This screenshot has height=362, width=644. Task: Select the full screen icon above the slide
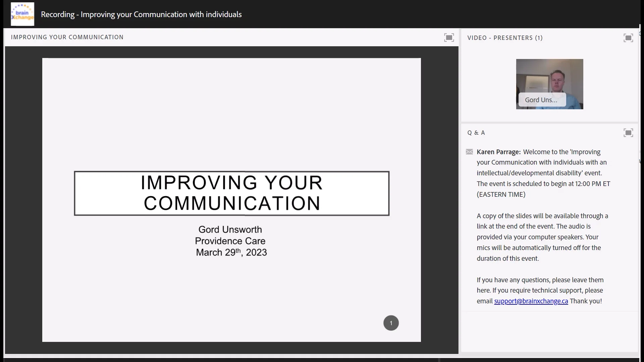coord(449,37)
